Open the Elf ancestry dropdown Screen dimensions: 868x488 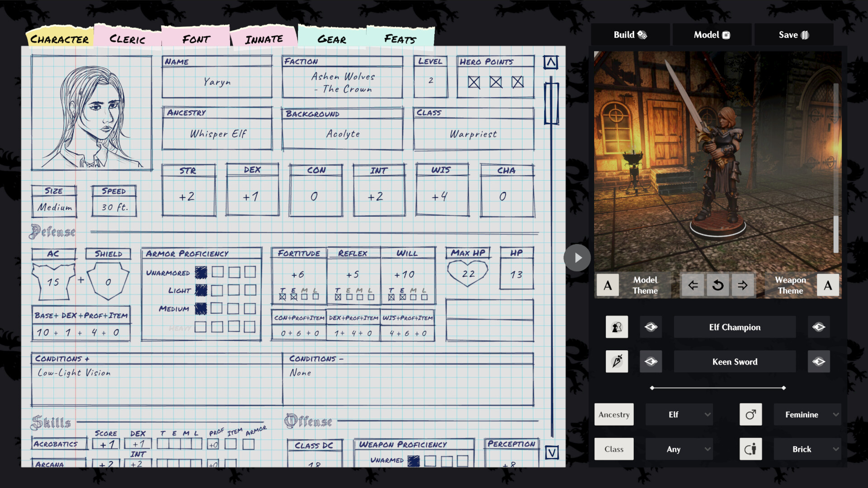click(679, 414)
